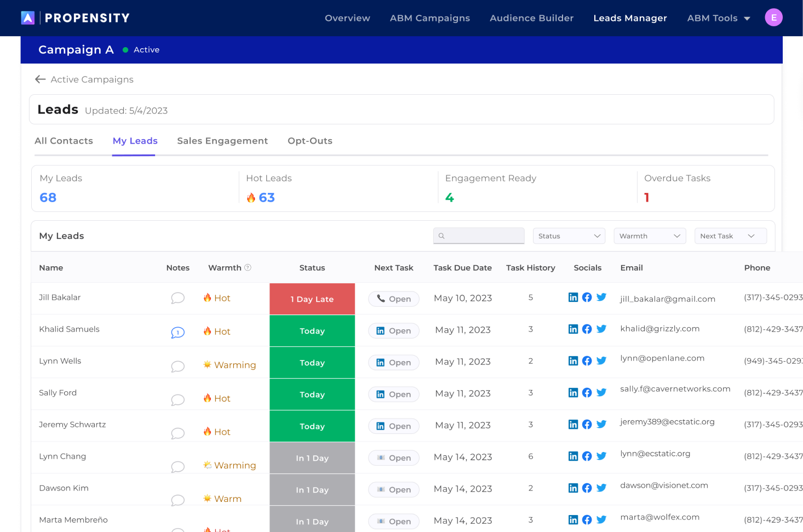803x532 pixels.
Task: Open Lynn Wells' Twitter icon
Action: pyautogui.click(x=601, y=361)
